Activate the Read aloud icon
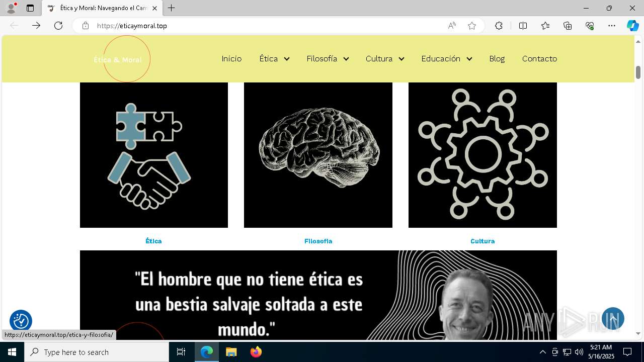Image resolution: width=644 pixels, height=362 pixels. (x=452, y=26)
